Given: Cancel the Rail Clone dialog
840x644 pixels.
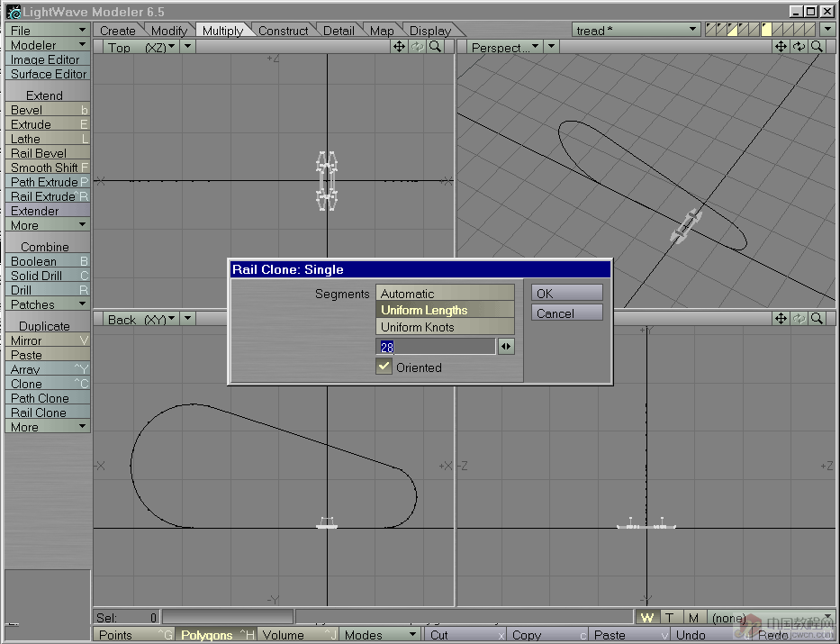Looking at the screenshot, I should [x=567, y=313].
